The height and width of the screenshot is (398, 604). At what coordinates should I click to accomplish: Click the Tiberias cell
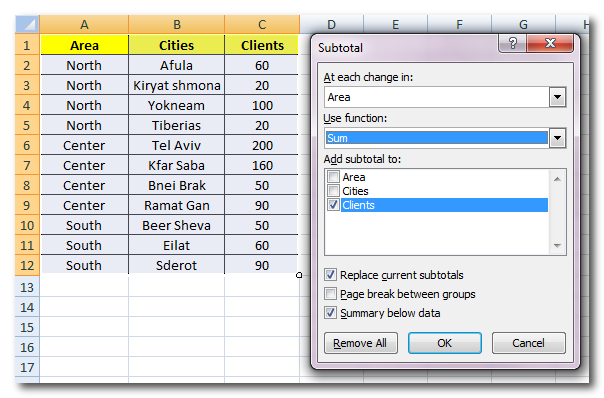pyautogui.click(x=176, y=125)
